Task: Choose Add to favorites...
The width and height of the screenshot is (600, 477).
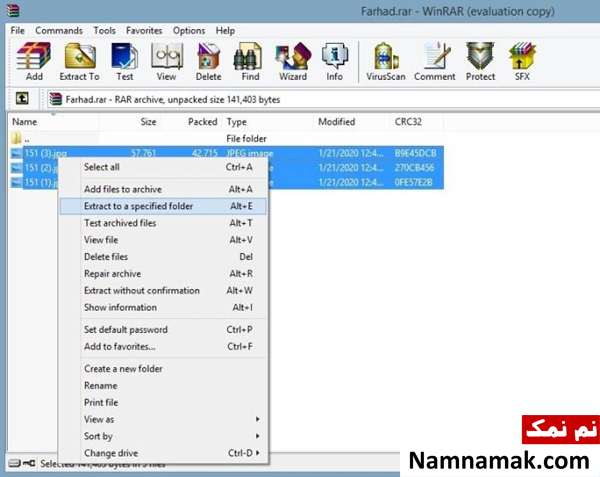Action: pos(163,346)
